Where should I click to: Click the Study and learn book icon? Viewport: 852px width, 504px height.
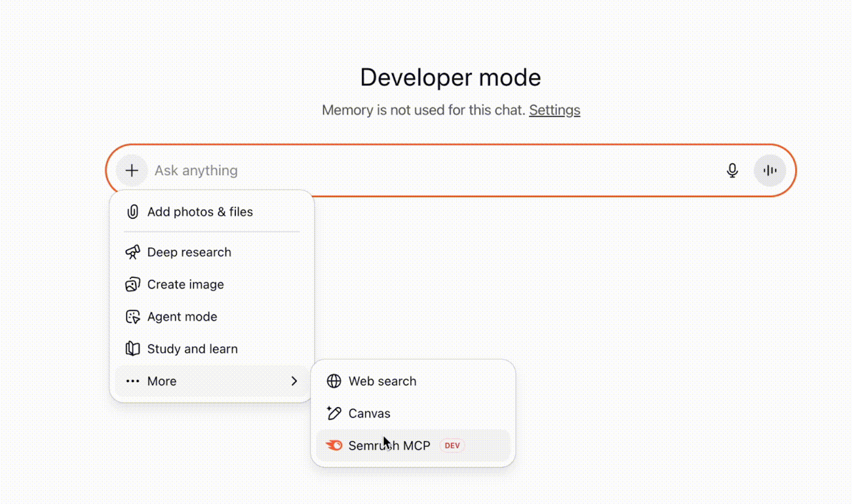tap(133, 349)
